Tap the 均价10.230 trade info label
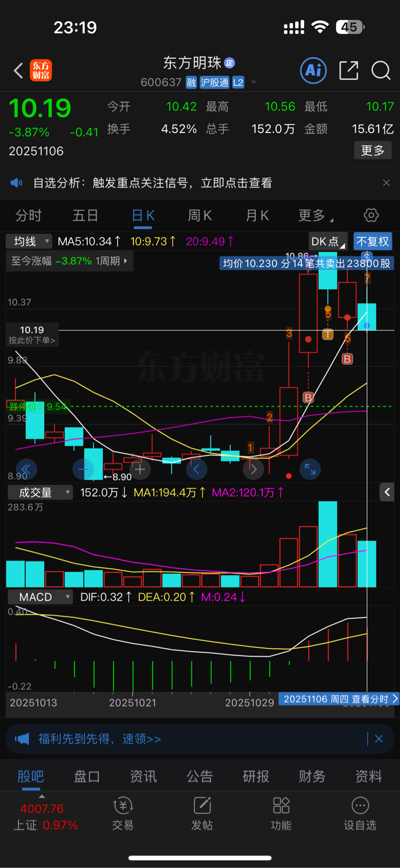 click(x=306, y=263)
